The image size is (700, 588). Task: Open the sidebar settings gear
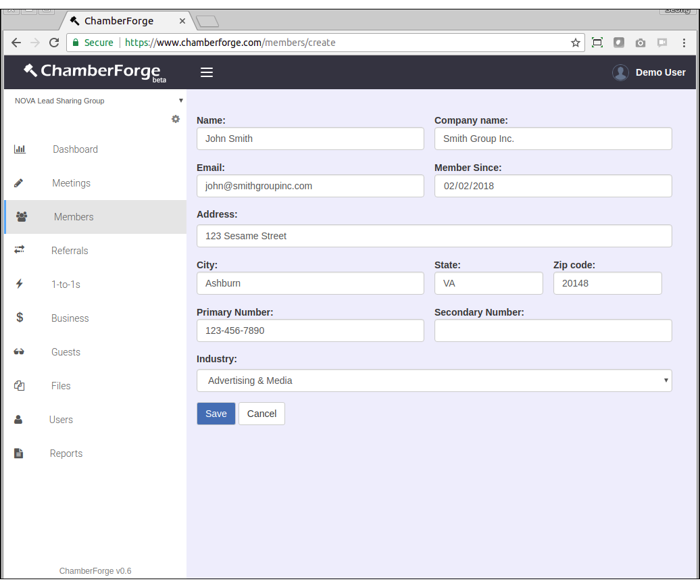(x=176, y=119)
